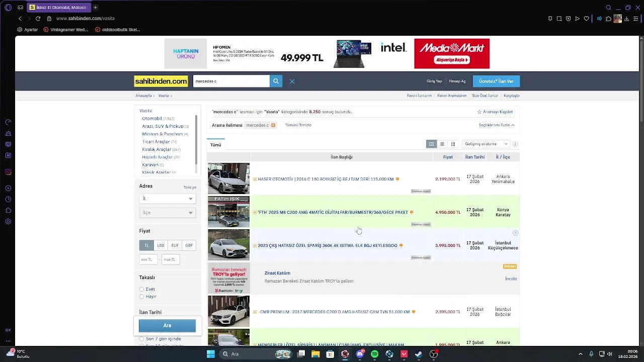Collapse 'Seçtiklerimi Gizle' expander
This screenshot has height=362, width=644.
click(x=497, y=125)
